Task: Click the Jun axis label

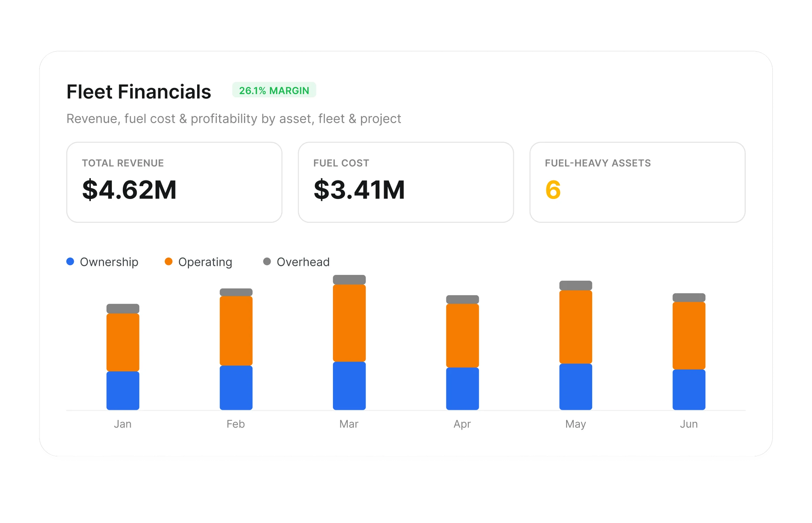Action: 689,424
